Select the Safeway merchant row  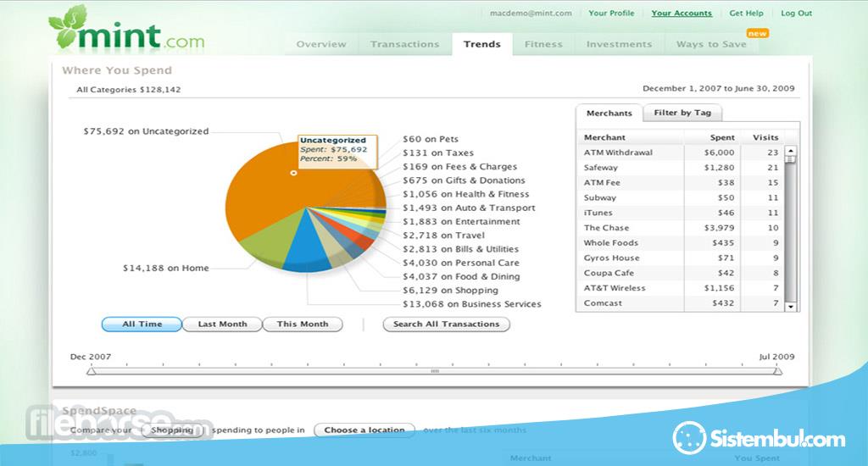[681, 167]
